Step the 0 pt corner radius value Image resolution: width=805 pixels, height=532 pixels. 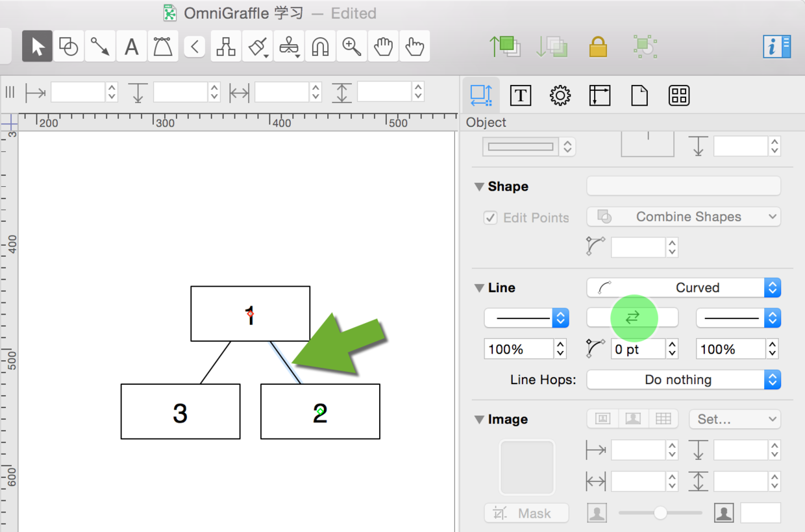tap(673, 349)
